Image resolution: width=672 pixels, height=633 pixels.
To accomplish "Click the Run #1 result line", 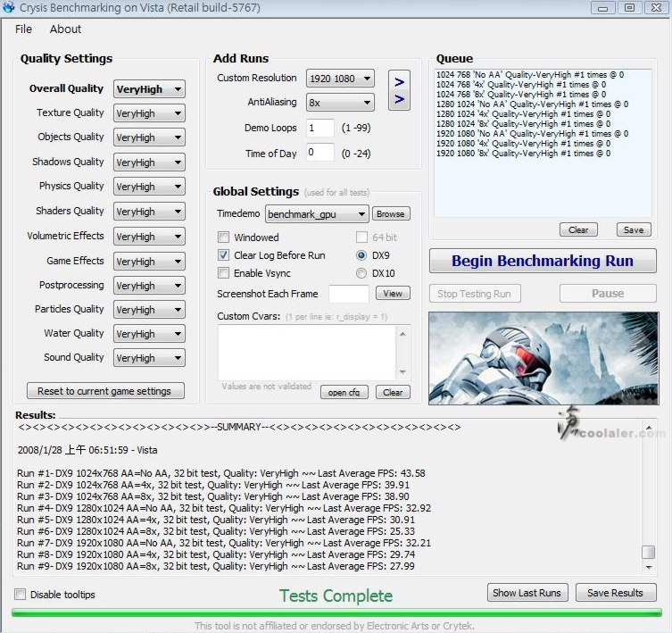I will pos(221,473).
